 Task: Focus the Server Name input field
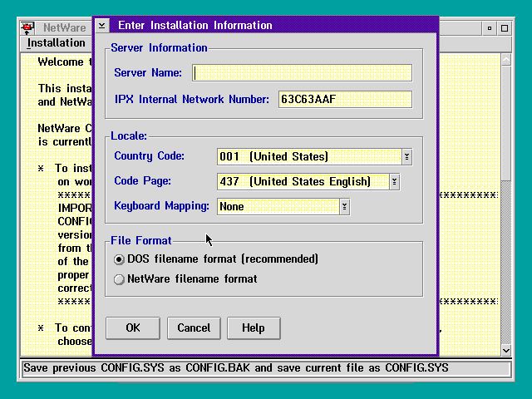(x=302, y=73)
